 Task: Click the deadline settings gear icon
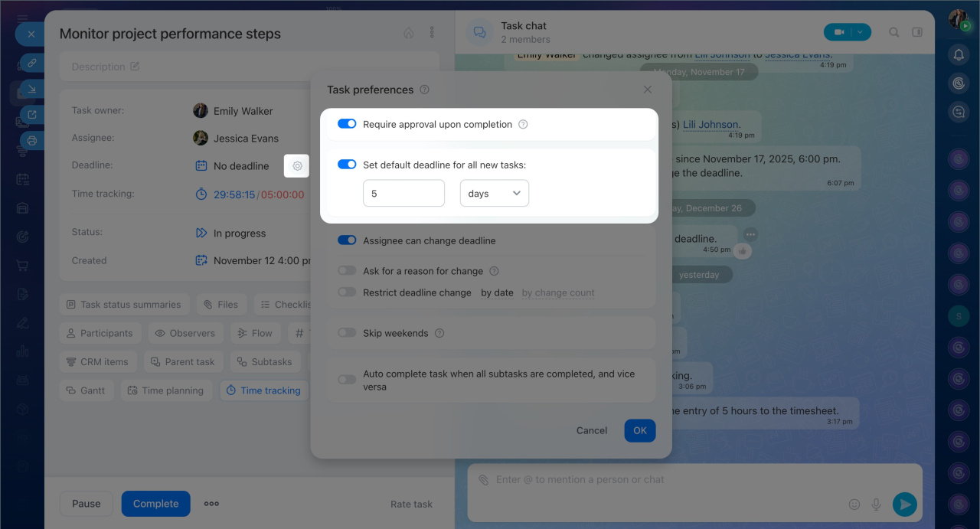pos(297,166)
